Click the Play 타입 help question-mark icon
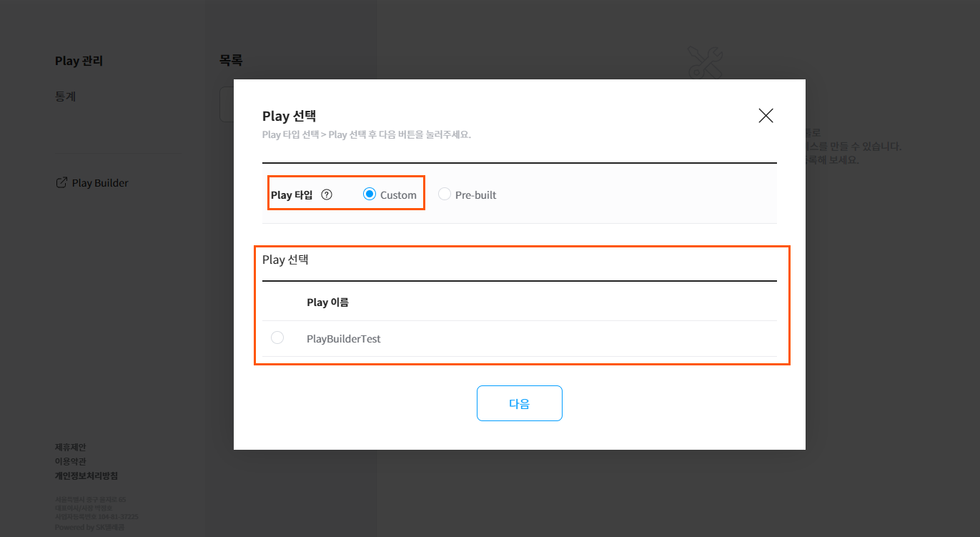Image resolution: width=980 pixels, height=537 pixels. coord(327,194)
